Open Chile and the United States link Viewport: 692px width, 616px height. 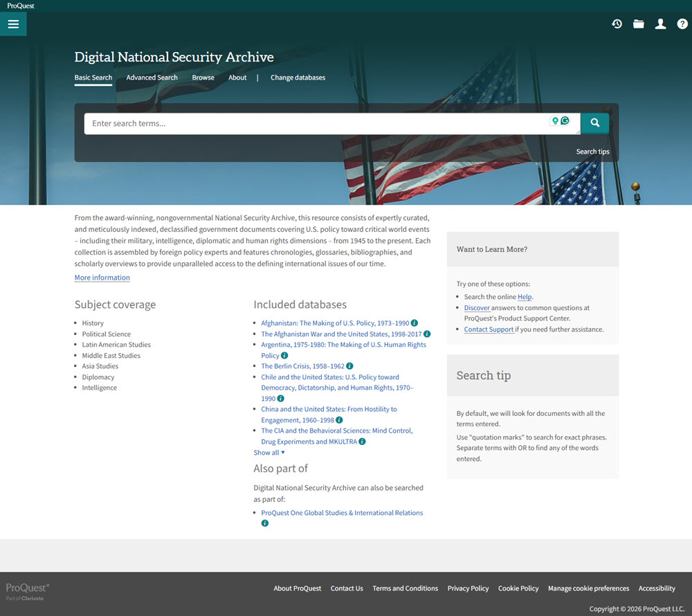click(x=337, y=388)
